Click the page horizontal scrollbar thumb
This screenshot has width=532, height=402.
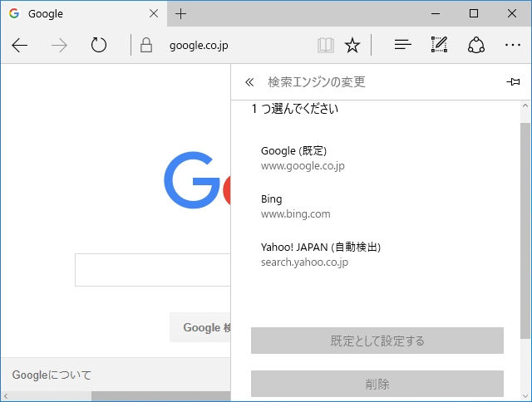click(160, 395)
